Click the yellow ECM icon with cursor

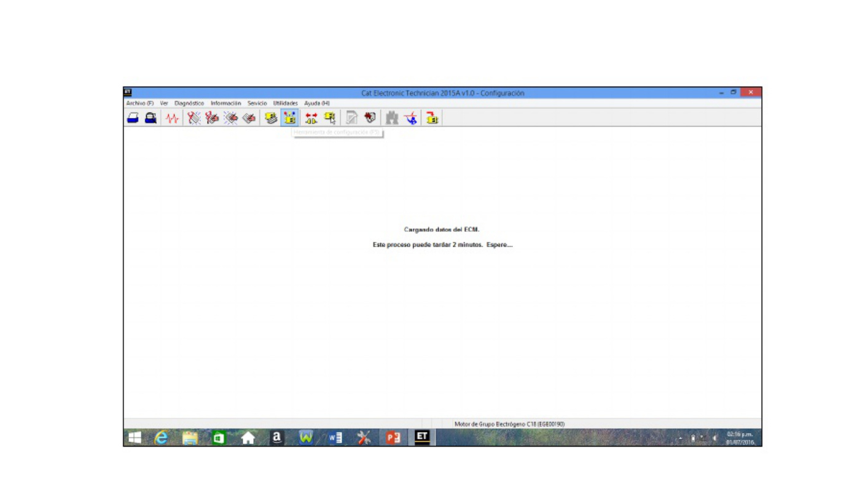pos(330,118)
